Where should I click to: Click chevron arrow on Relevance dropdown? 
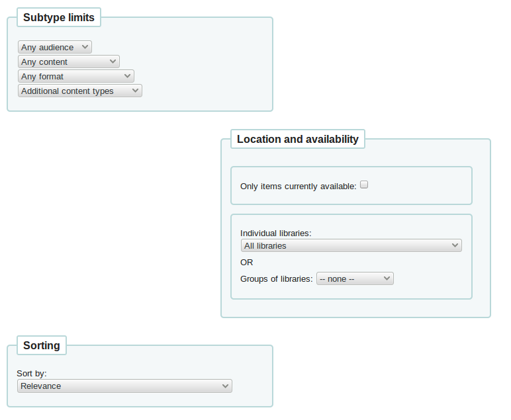tap(225, 386)
